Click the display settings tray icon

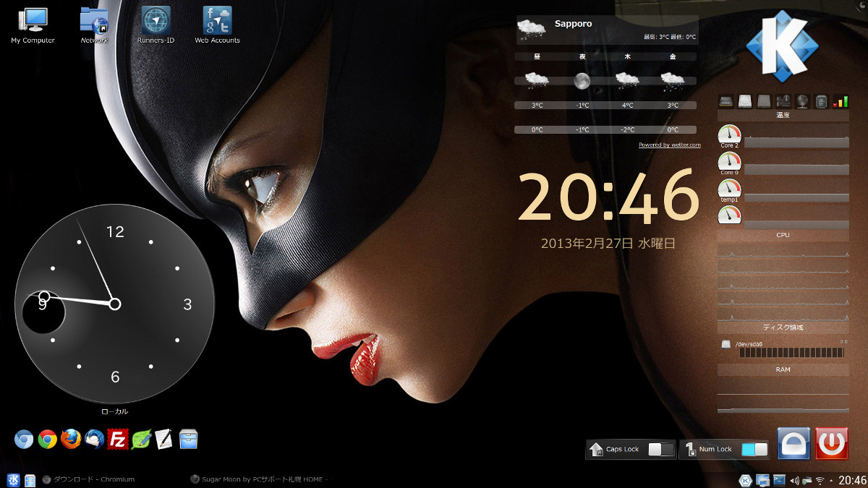point(762,481)
